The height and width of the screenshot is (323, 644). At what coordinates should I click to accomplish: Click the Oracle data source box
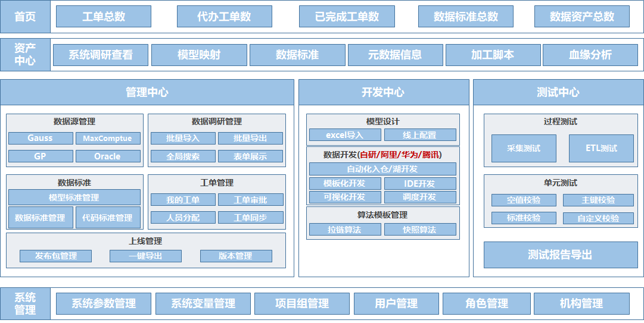108,156
